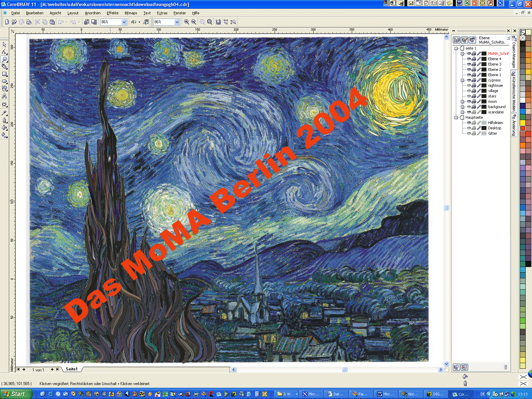Image resolution: width=532 pixels, height=399 pixels.
Task: Click the Export icon in toolbar
Action: (x=94, y=22)
